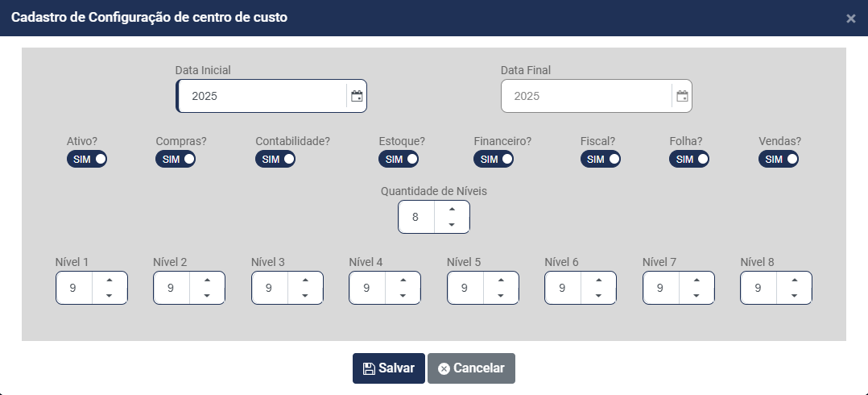This screenshot has width=868, height=395.
Task: Disable the Compras? switch
Action: point(176,159)
